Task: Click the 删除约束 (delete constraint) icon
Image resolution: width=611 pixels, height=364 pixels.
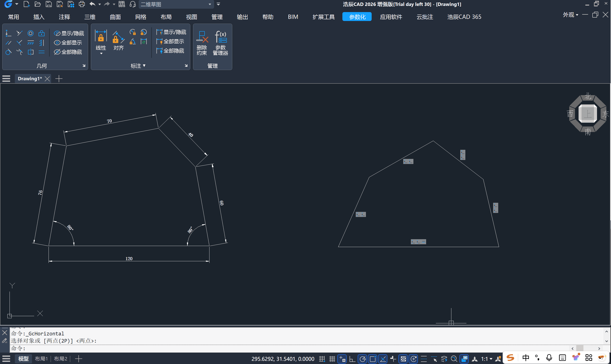Action: point(202,43)
